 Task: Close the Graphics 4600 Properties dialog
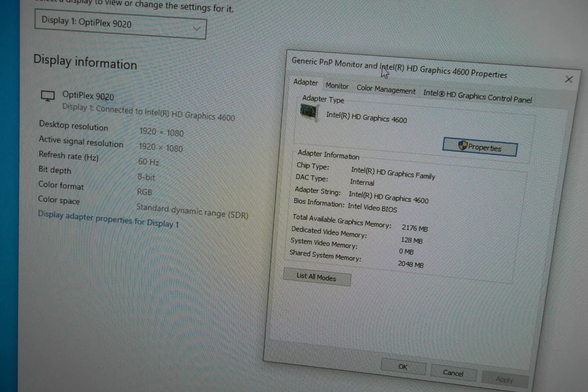(569, 79)
